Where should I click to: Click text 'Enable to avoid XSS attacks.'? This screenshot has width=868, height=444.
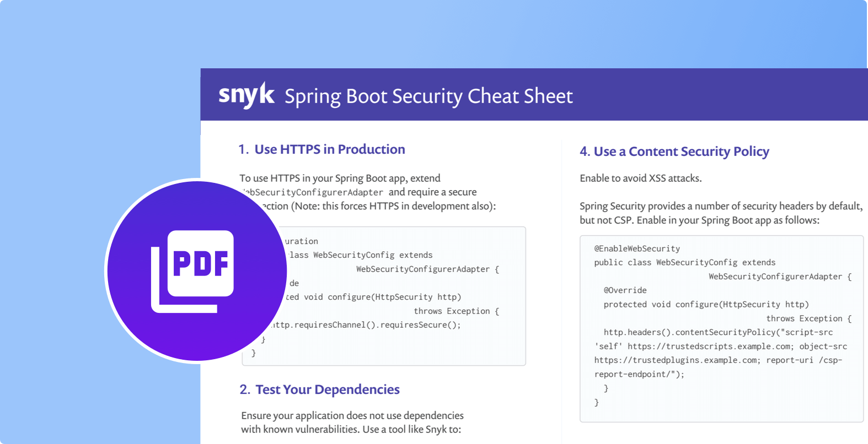(641, 178)
